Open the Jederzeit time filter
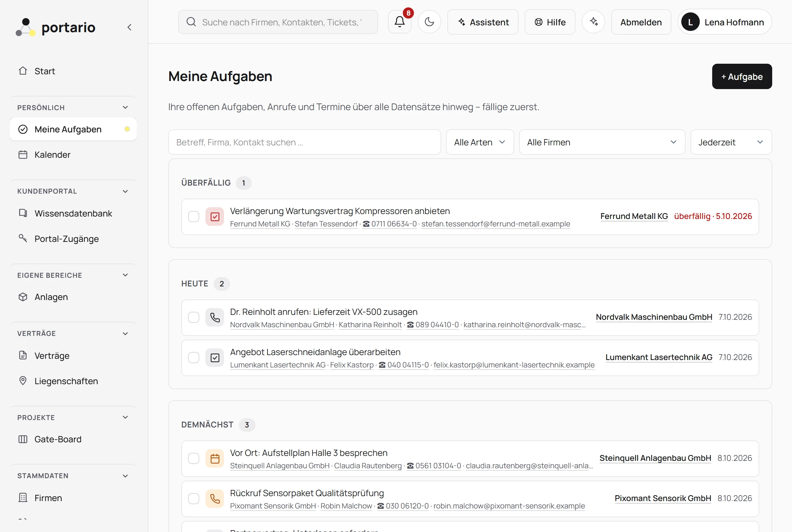Screen dimensions: 792x532 (x=731, y=142)
